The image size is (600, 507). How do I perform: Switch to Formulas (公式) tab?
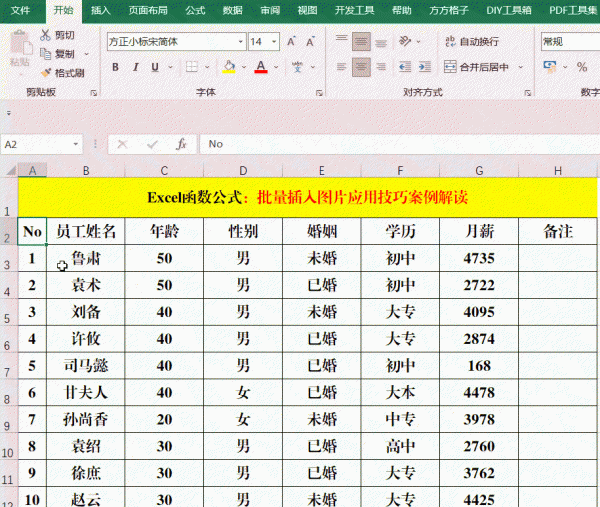click(x=196, y=10)
